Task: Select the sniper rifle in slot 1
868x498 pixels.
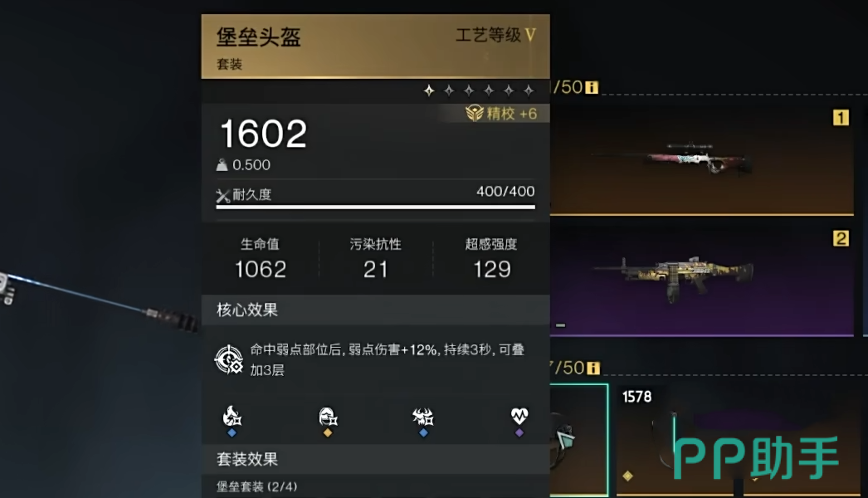Action: pyautogui.click(x=702, y=159)
